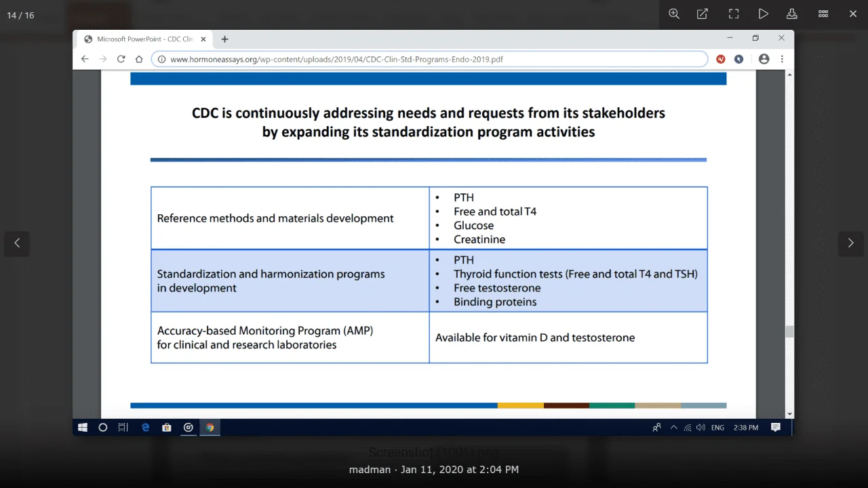Open Chrome's three-dot menu
This screenshot has height=488, width=868.
point(782,59)
